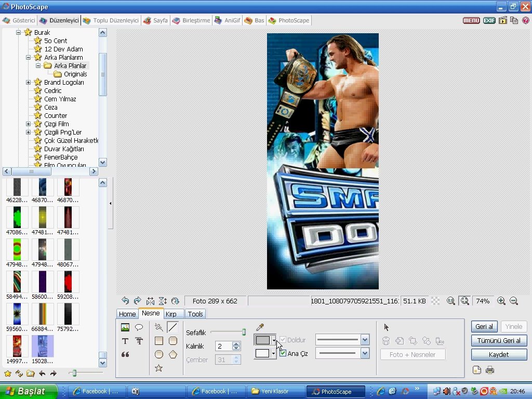This screenshot has height=399, width=532.
Task: Flip the photo vertically
Action: (x=163, y=301)
